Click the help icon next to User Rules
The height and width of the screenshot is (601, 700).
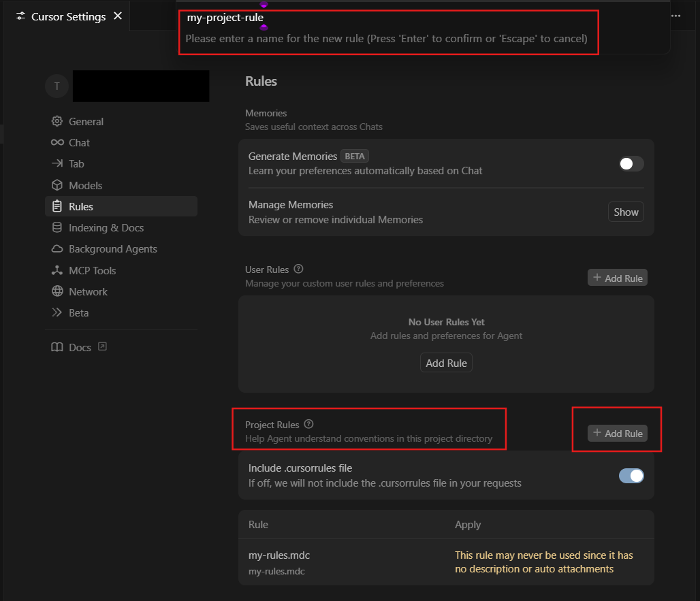[x=299, y=269]
